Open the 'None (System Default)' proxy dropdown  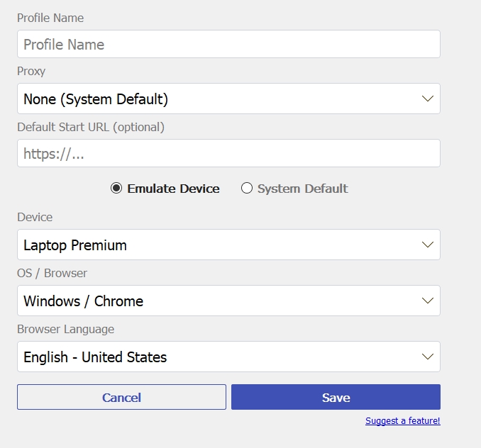pos(228,99)
